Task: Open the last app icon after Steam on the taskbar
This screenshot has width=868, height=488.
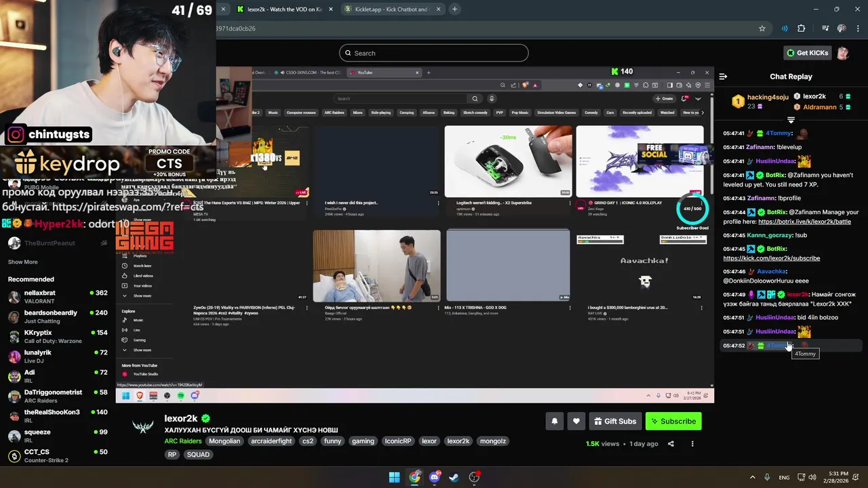Action: point(475,477)
